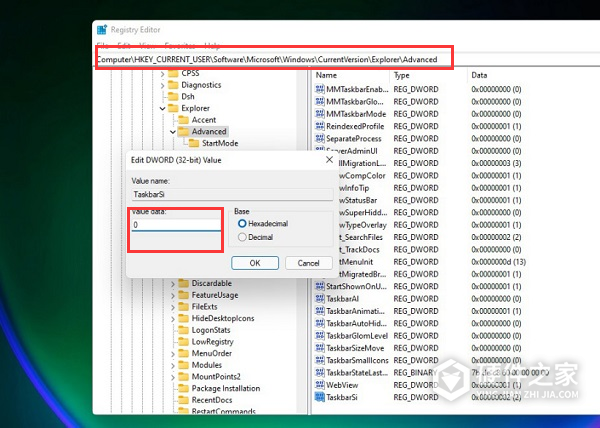Click the FeatureUsage folder icon

pyautogui.click(x=183, y=295)
